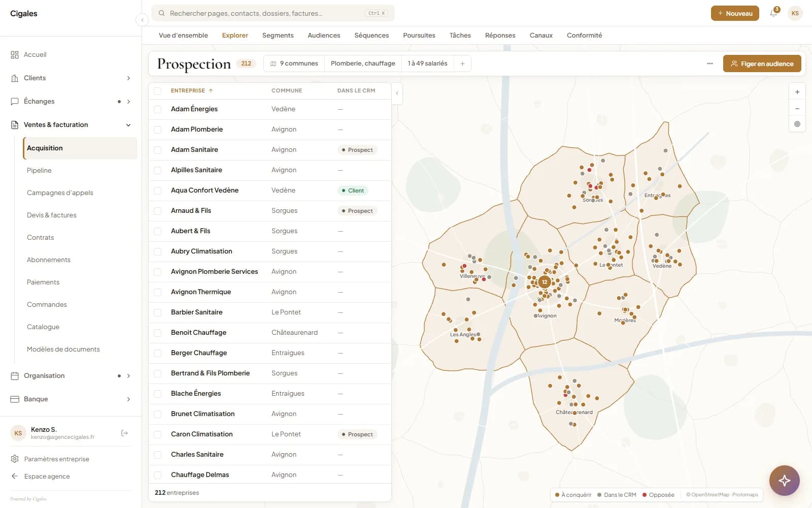Open the 12-company cluster on Avignon
Screen dimensions: 812x508
tap(545, 282)
